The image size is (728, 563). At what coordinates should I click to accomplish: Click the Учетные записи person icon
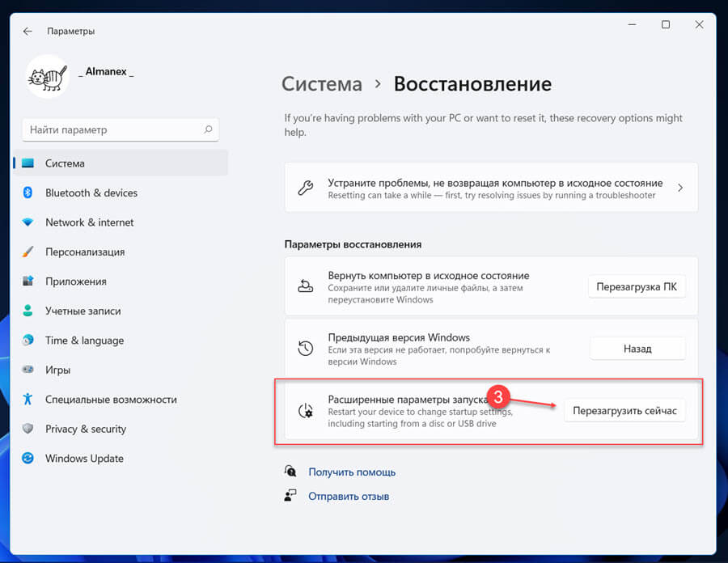pyautogui.click(x=28, y=311)
